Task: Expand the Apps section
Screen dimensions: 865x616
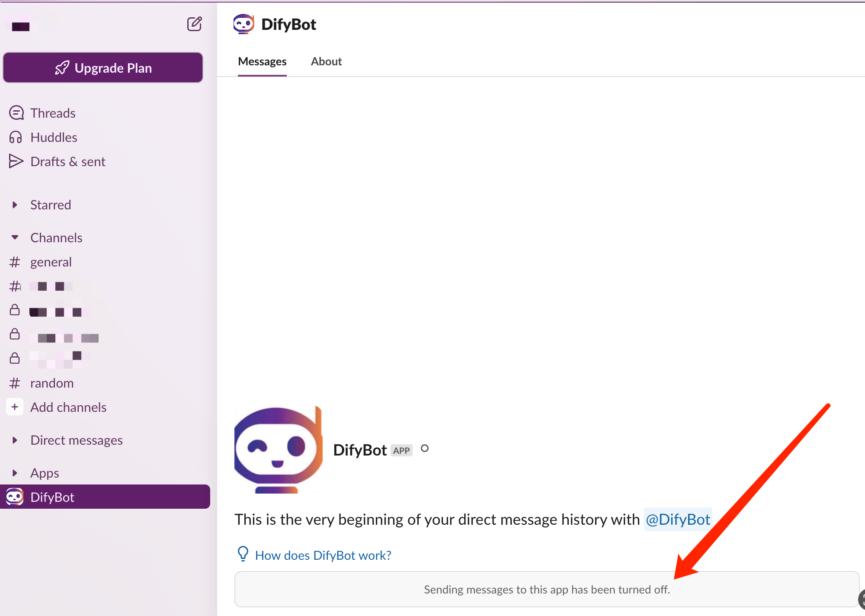Action: click(15, 473)
